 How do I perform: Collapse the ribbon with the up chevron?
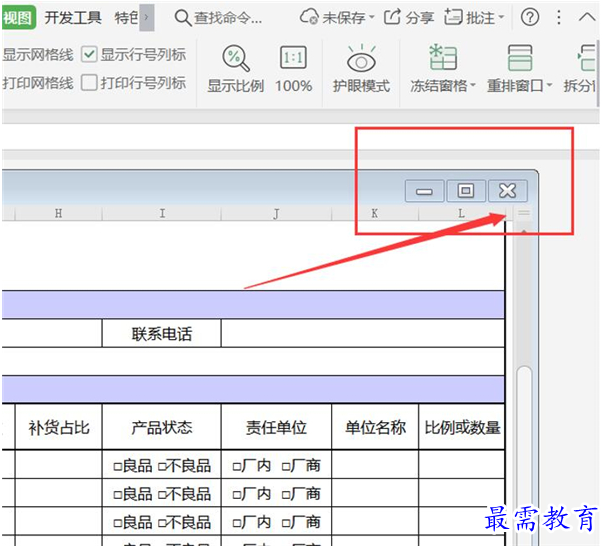click(x=587, y=17)
